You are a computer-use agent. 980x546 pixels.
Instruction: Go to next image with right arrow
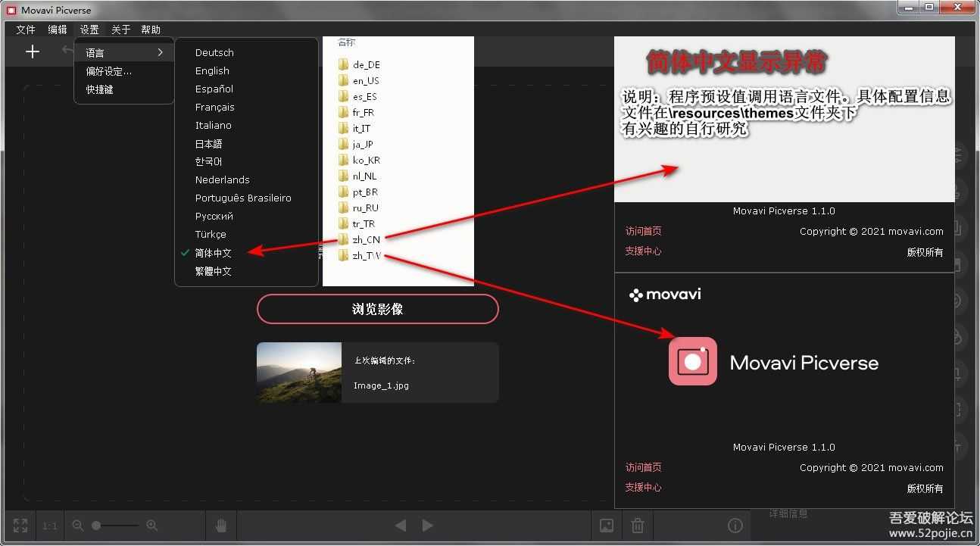coord(428,526)
